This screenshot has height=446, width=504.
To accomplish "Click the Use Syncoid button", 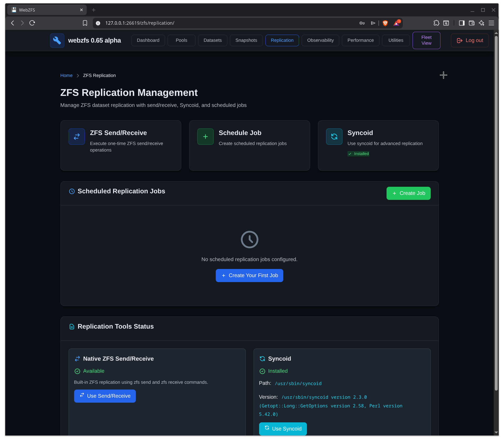I will 283,429.
